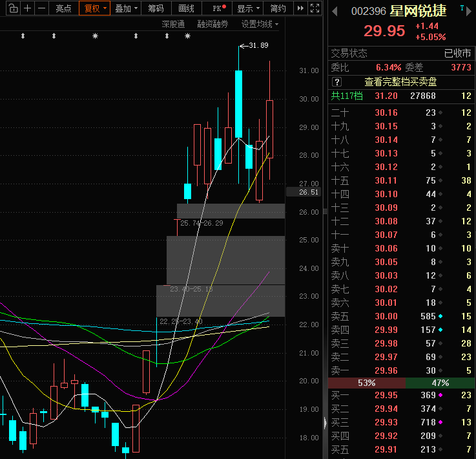This screenshot has width=476, height=459.
Task: Click cyan diamond beside 卖四 volume 157
Action: 440,330
